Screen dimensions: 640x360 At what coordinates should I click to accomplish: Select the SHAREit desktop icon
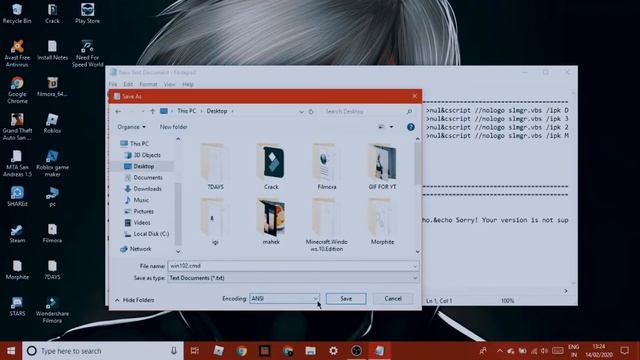click(17, 196)
